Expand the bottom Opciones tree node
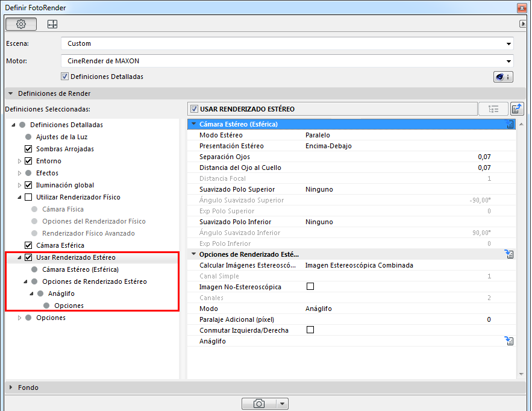Image resolution: width=532 pixels, height=411 pixels. [x=19, y=318]
